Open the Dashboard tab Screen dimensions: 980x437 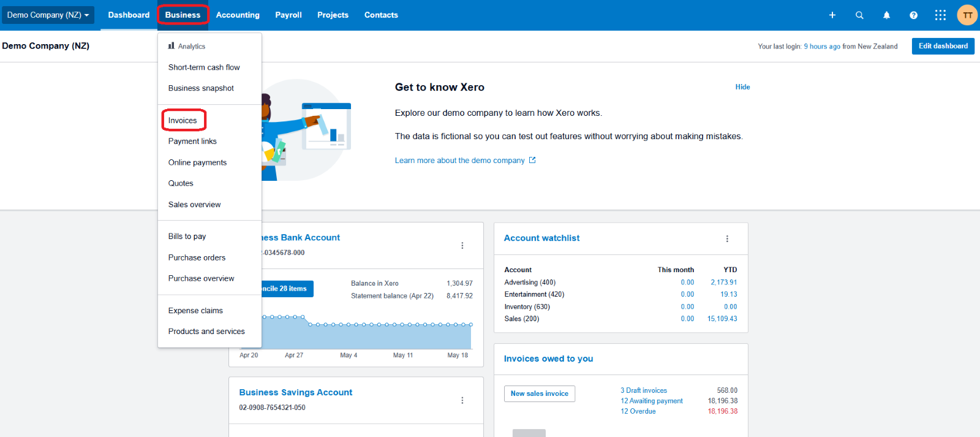pos(129,15)
